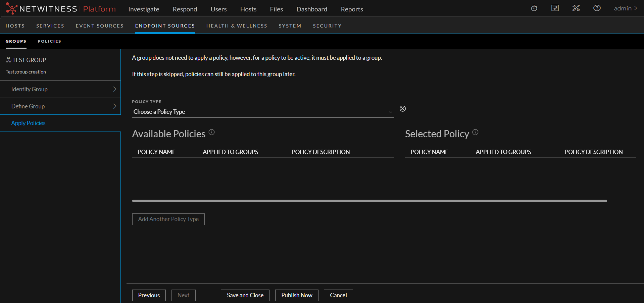Open the help question mark icon

(597, 8)
